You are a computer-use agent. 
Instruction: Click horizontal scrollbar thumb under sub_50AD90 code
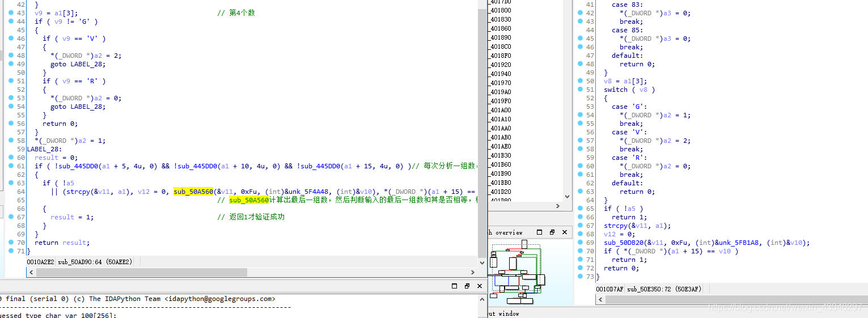tap(142, 272)
